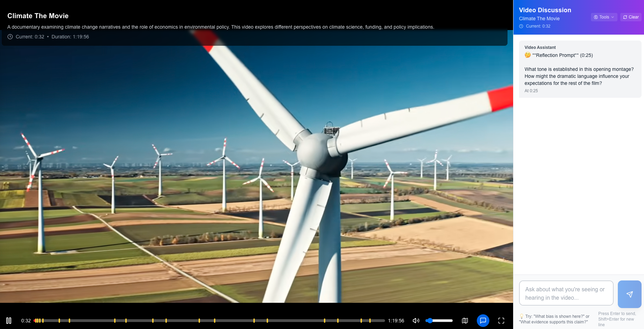Click the 'Climate The Movie' video title

pos(38,16)
